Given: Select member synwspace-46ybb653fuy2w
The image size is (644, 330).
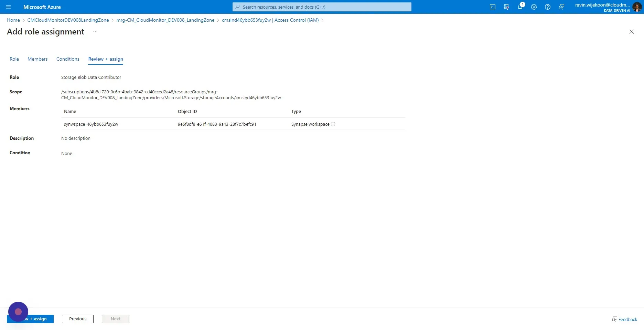Looking at the screenshot, I should tap(91, 124).
